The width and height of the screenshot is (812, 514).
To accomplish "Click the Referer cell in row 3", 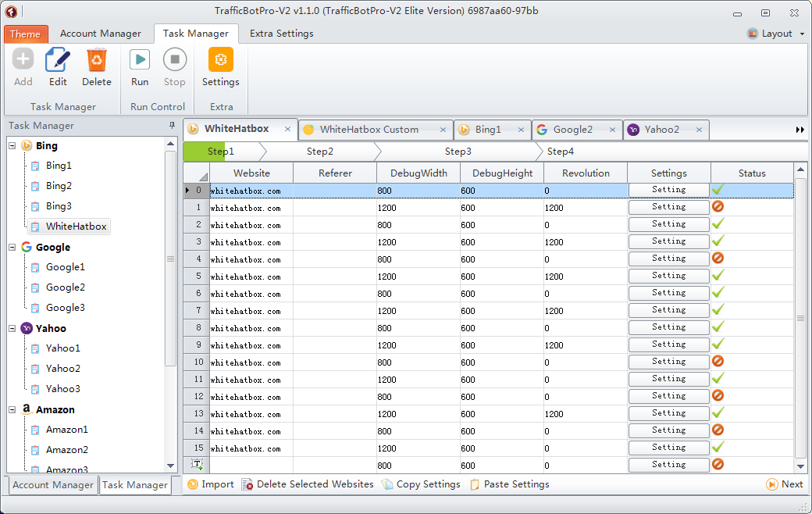I will click(x=335, y=242).
